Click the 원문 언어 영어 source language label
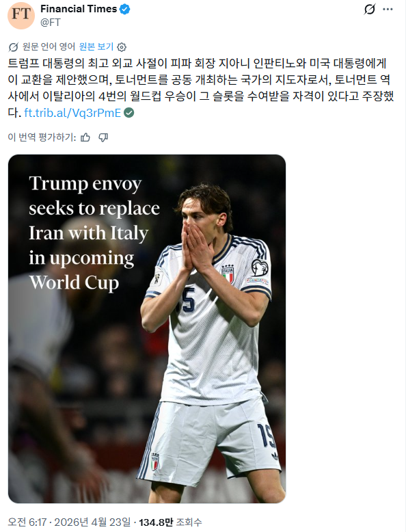Image resolution: width=406 pixels, height=532 pixels. tap(49, 46)
